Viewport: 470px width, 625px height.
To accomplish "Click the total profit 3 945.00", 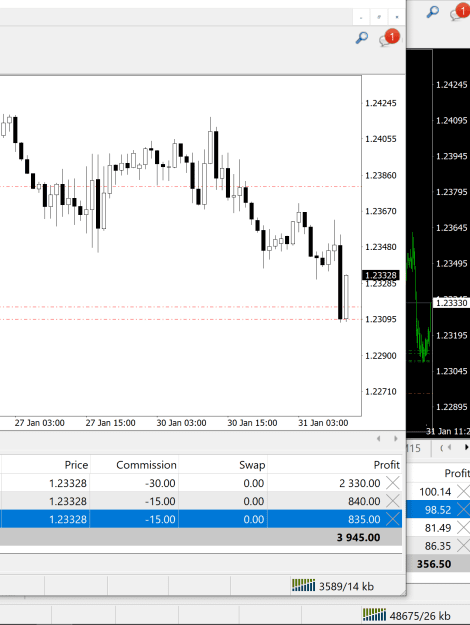I will [358, 537].
